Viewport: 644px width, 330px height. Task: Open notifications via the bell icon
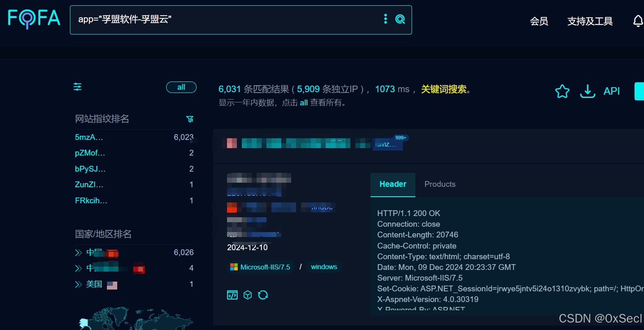coord(638,20)
